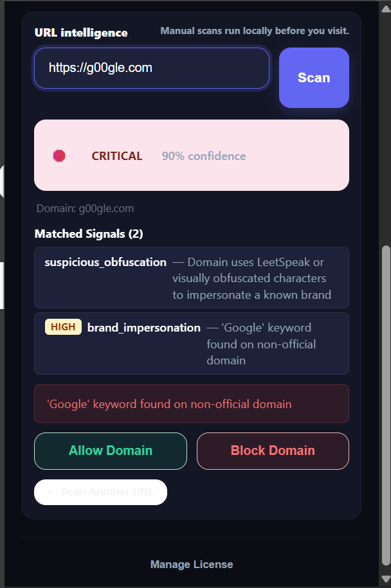Click the vertical scrollbar thumb
Screen dimensions: 391x588
click(x=386, y=405)
